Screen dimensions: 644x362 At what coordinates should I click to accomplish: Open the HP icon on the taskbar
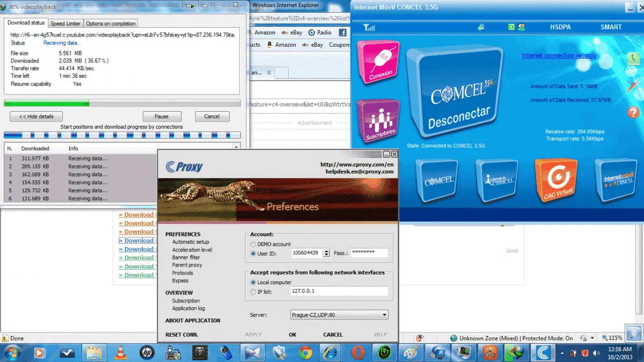[x=147, y=352]
